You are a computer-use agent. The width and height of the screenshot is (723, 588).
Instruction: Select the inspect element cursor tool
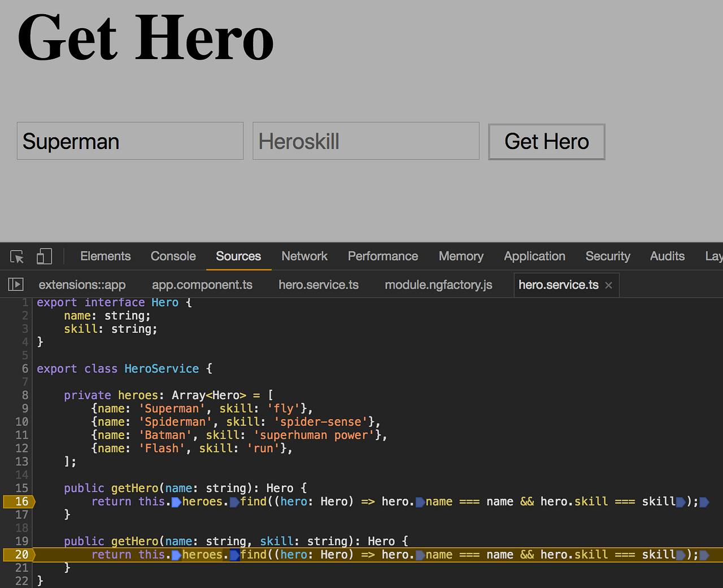pyautogui.click(x=16, y=256)
